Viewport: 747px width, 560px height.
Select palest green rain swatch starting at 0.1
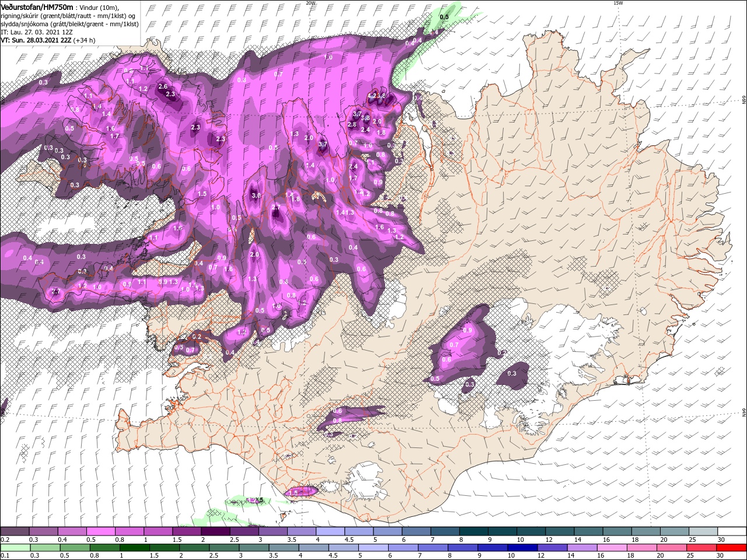15,548
